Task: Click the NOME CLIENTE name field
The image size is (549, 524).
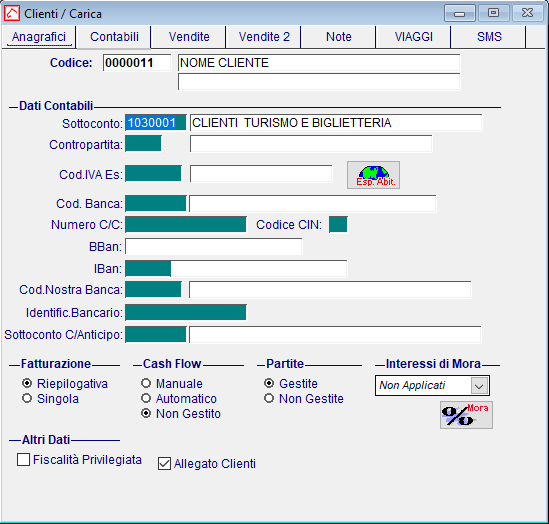Action: pos(319,63)
